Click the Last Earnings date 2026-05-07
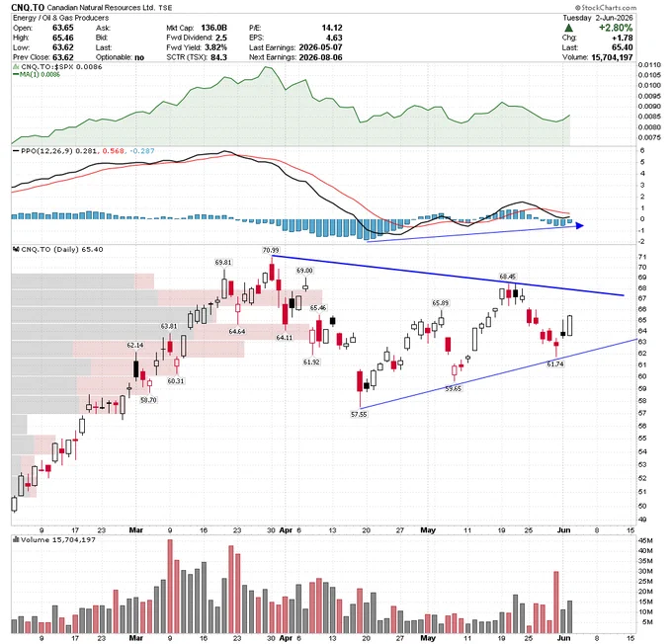672x644 pixels. pyautogui.click(x=320, y=47)
